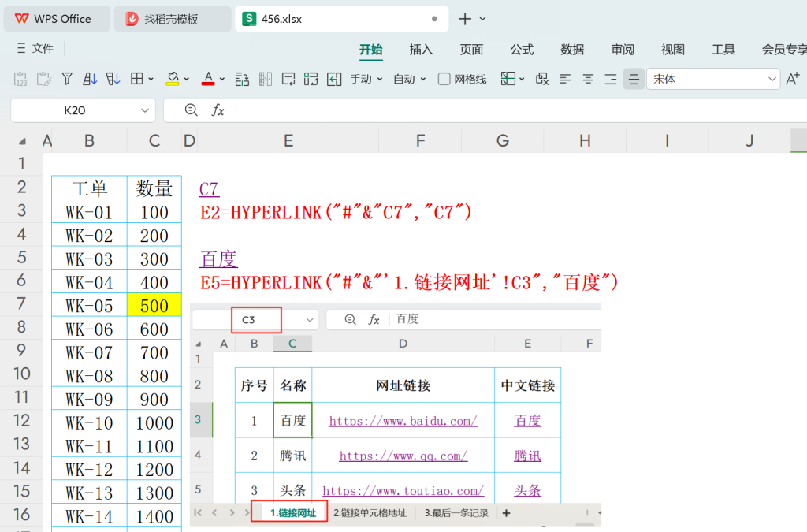Center align text
Viewport: 807px width, 532px height.
(x=588, y=79)
